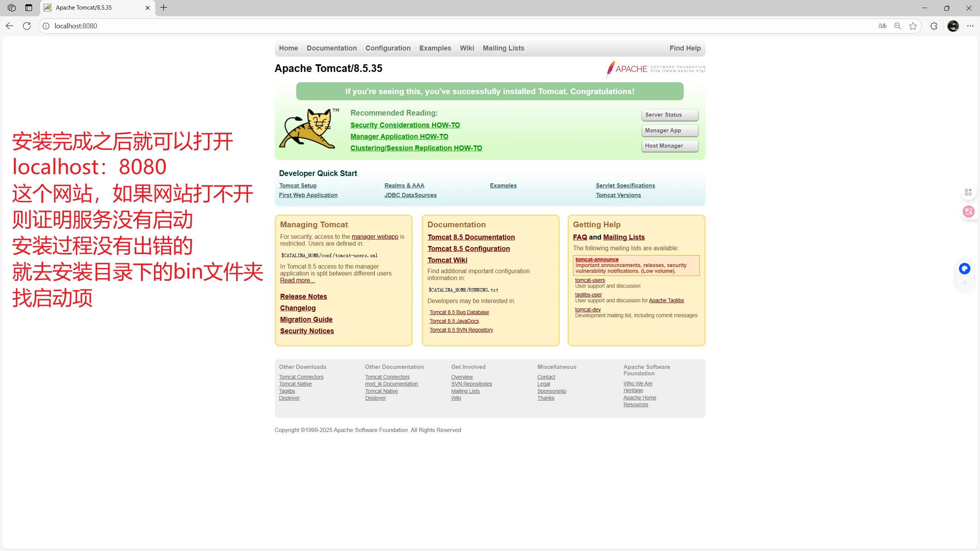The image size is (980, 551).
Task: Open the Security Notices link
Action: coord(307,331)
